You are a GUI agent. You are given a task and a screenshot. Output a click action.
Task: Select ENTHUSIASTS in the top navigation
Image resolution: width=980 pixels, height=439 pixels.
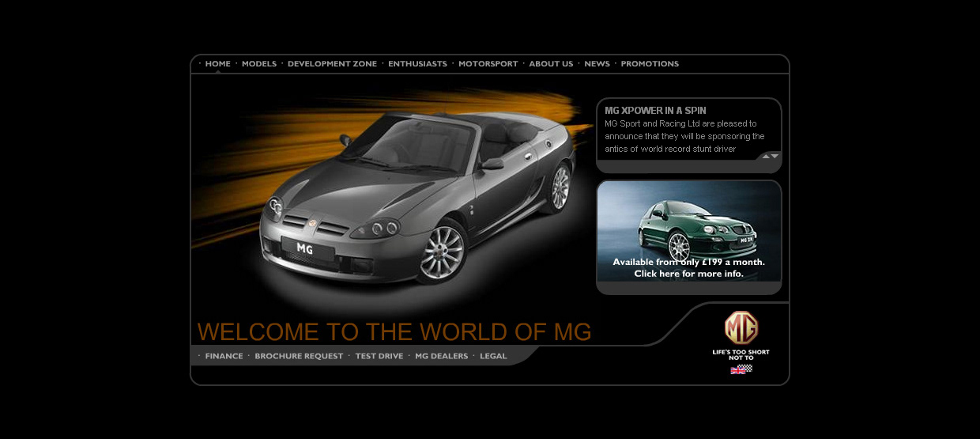[417, 64]
